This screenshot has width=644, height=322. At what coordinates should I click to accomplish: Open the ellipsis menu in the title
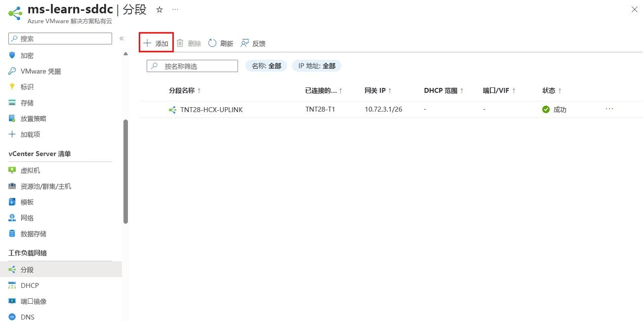175,9
